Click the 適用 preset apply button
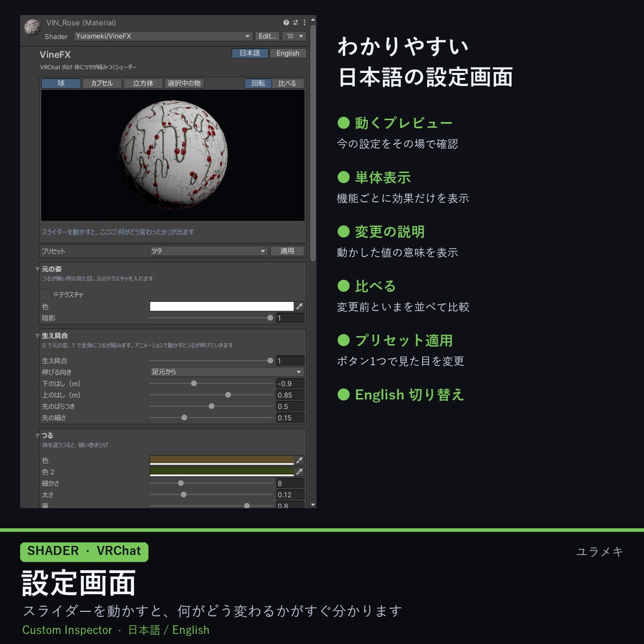 click(287, 251)
